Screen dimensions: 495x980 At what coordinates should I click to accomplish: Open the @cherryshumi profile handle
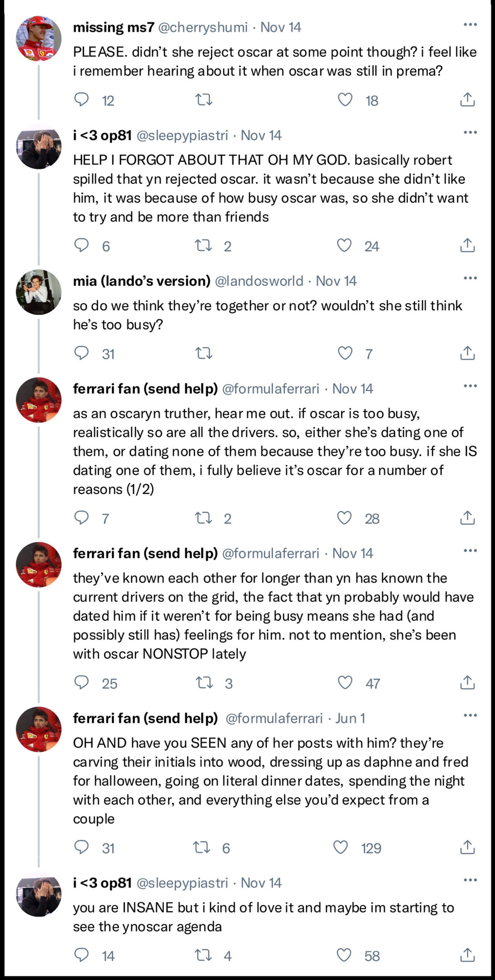click(203, 27)
